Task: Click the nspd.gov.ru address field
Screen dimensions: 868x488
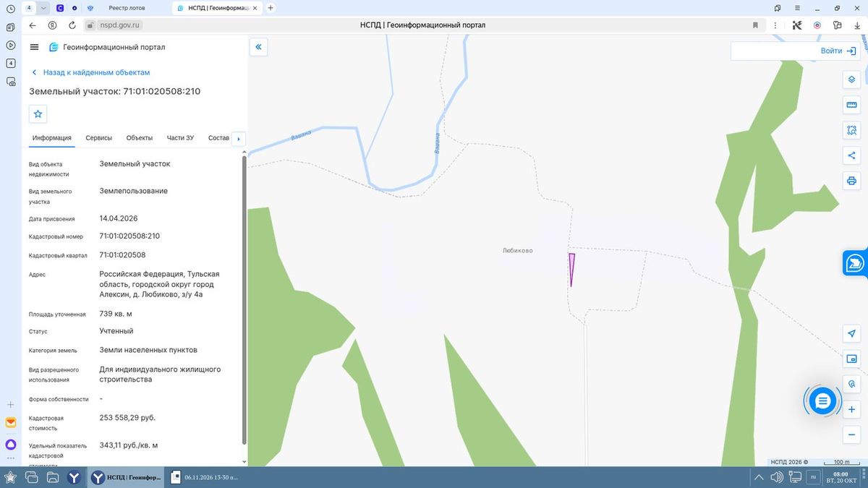Action: (x=119, y=25)
